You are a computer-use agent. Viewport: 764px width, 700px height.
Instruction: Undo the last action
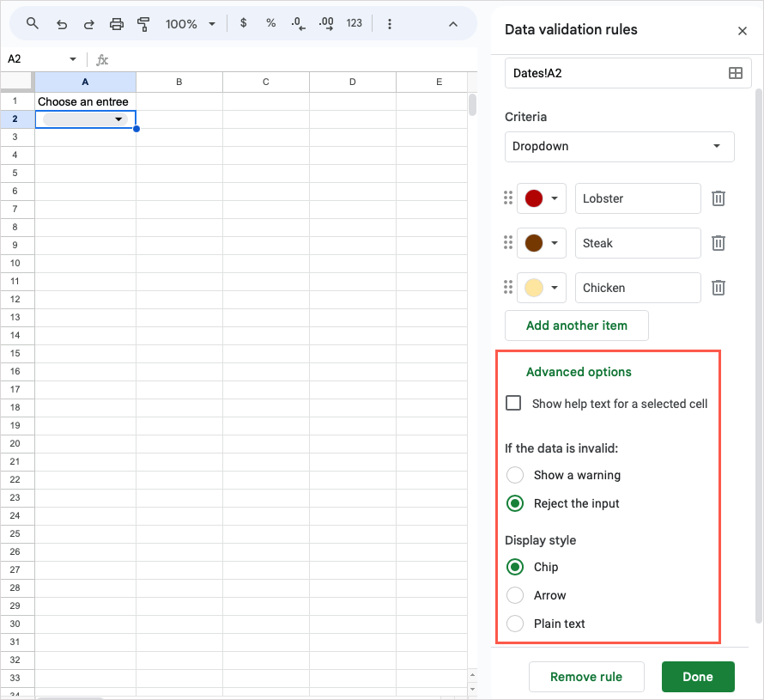[62, 23]
